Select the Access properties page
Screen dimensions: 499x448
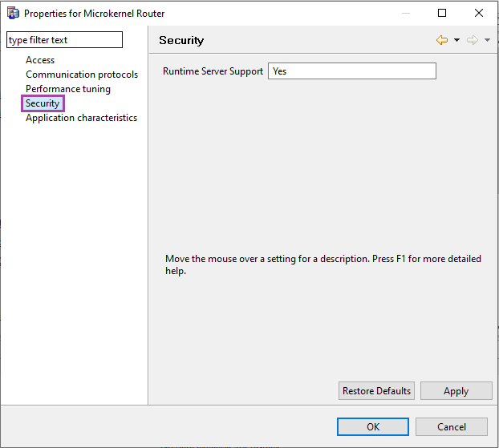(x=40, y=60)
